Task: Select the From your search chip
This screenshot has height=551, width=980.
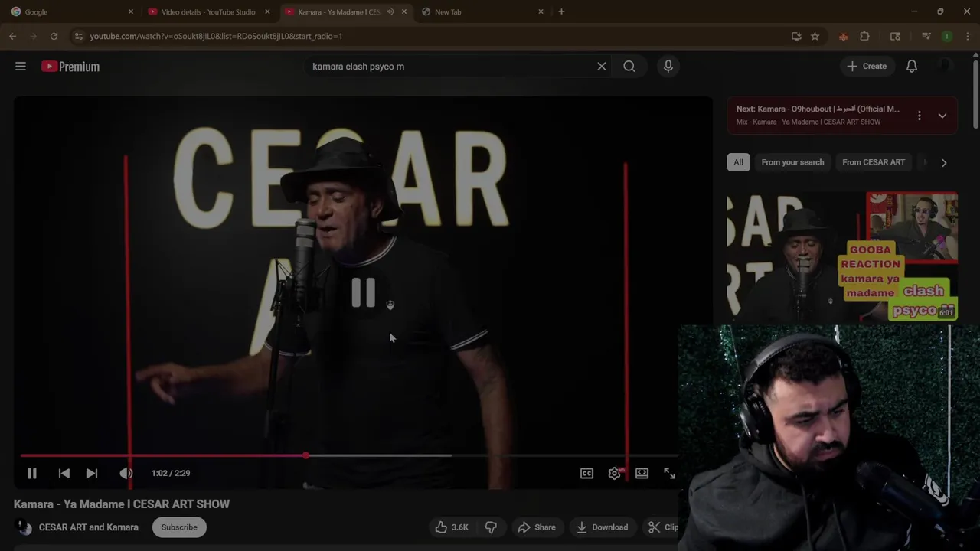Action: pyautogui.click(x=792, y=162)
